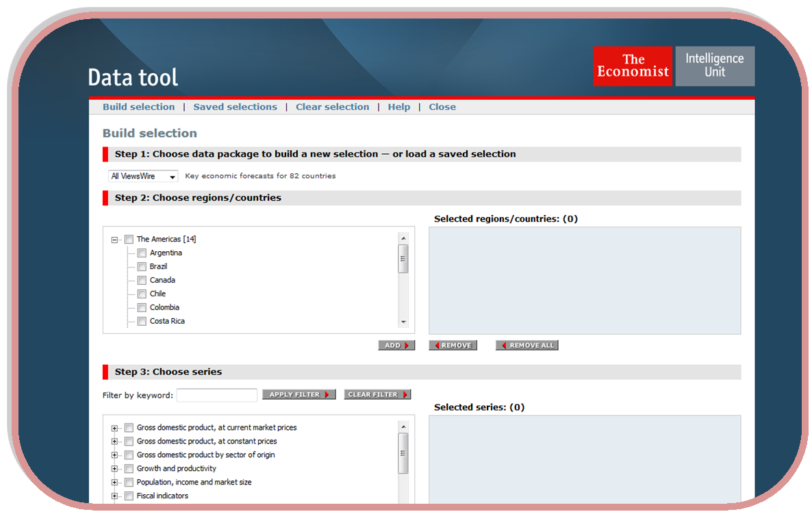Image resolution: width=812 pixels, height=514 pixels.
Task: Open the Saved selections menu item
Action: tap(235, 107)
